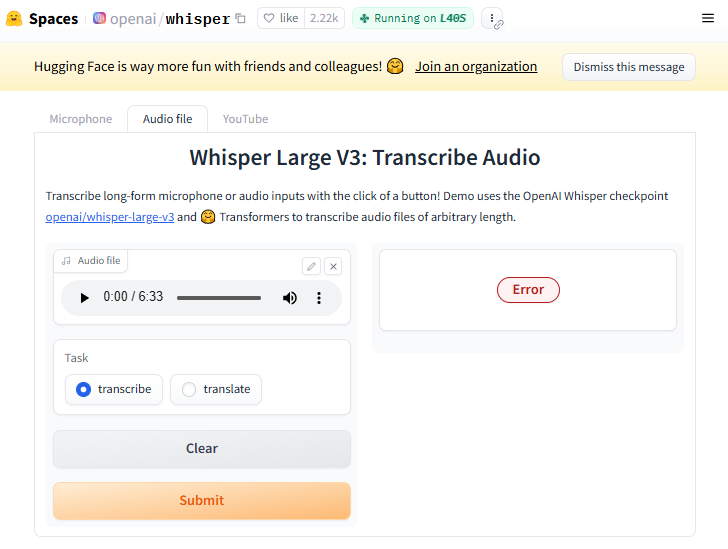Open the hamburger main menu

click(708, 18)
